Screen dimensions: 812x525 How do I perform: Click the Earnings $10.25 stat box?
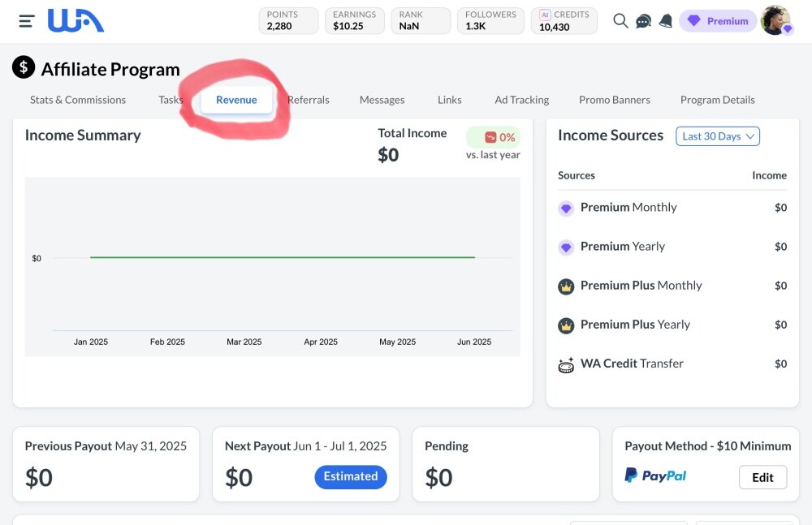pyautogui.click(x=355, y=21)
